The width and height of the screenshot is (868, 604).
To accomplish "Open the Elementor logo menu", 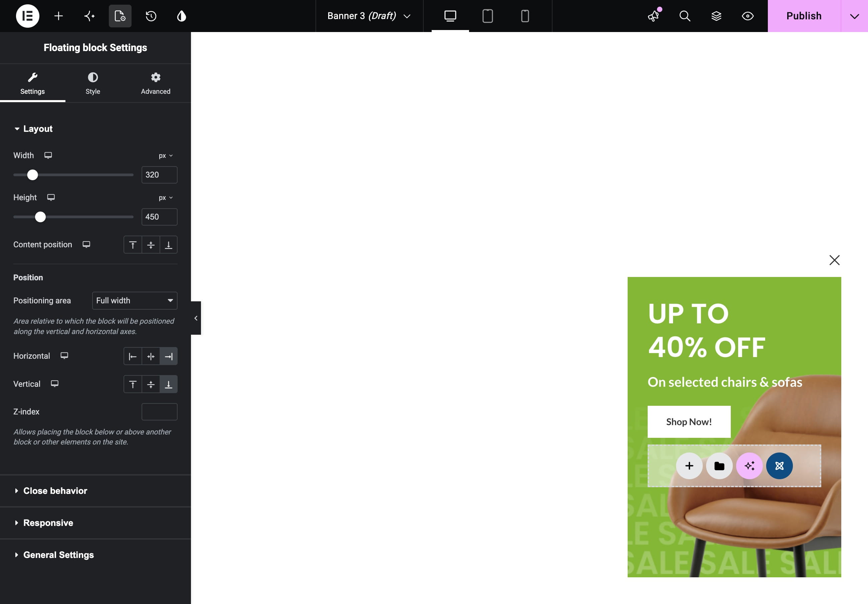I will (28, 16).
